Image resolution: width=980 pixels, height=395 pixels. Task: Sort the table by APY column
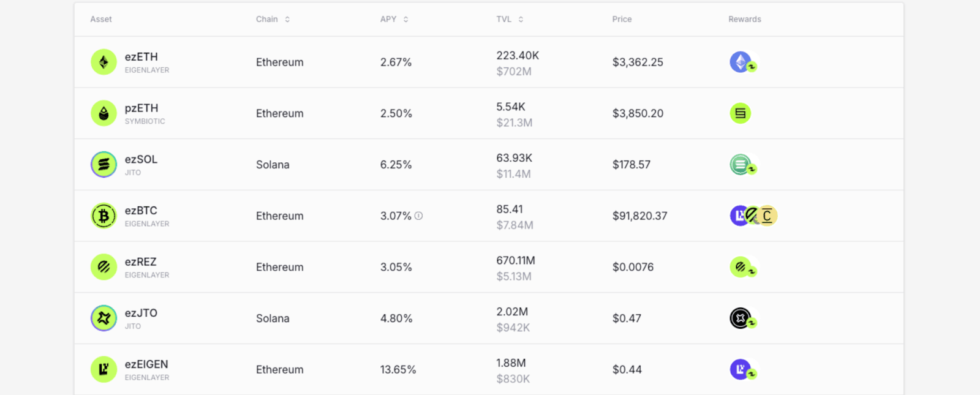pyautogui.click(x=405, y=20)
